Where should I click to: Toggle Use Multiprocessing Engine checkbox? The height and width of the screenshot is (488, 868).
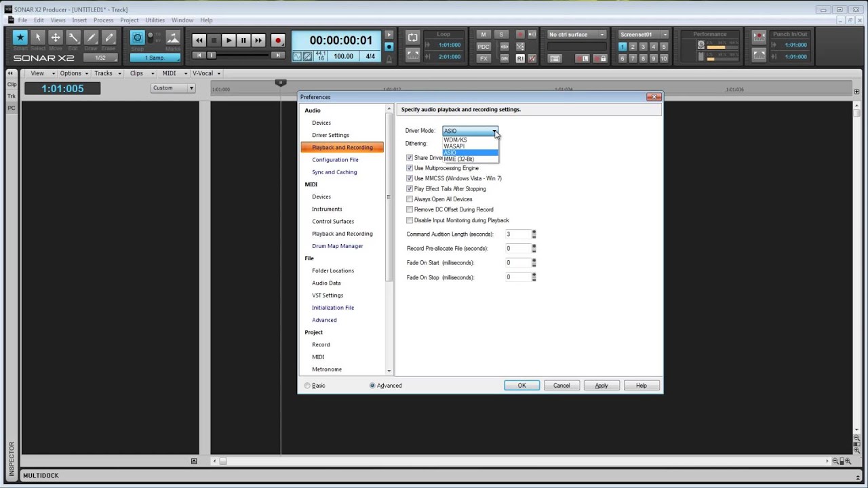click(410, 168)
